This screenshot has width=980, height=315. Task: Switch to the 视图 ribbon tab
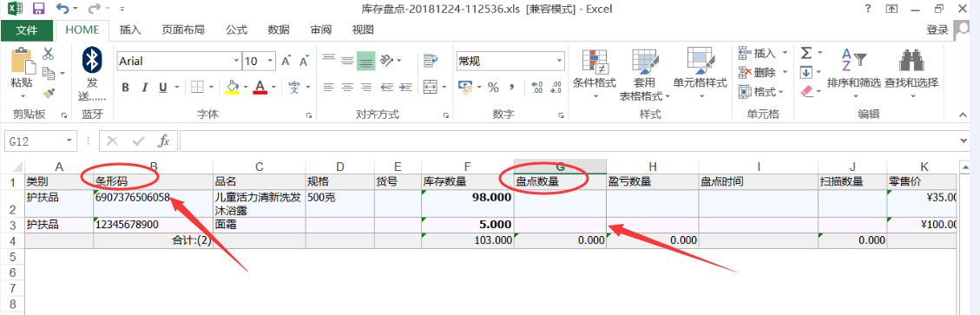(x=363, y=30)
